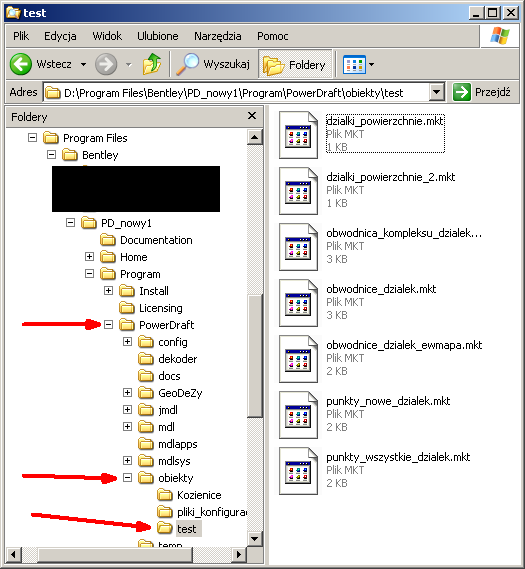Select the Kozienice folder icon

pyautogui.click(x=165, y=495)
